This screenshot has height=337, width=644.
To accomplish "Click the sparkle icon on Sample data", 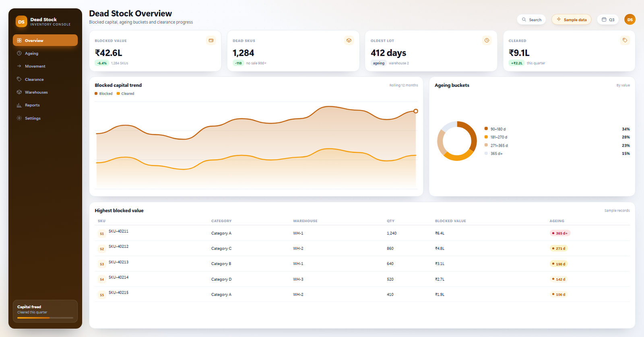I will [x=559, y=19].
